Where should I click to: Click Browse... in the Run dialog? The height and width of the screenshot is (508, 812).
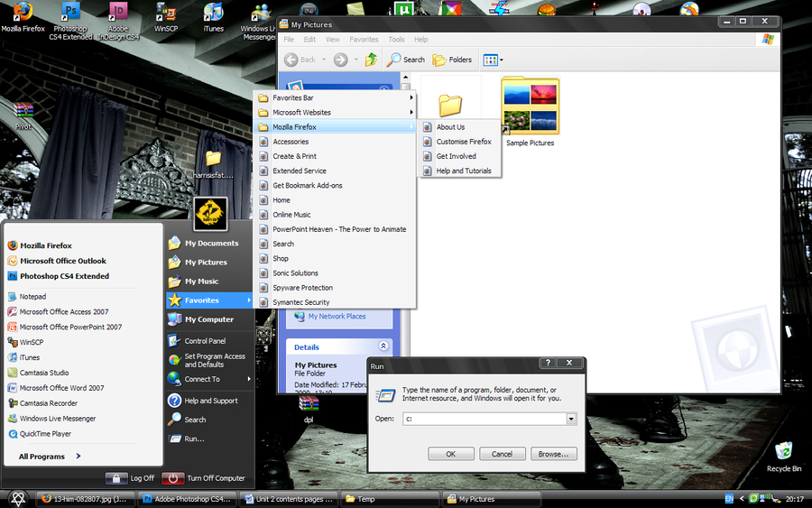pos(553,454)
